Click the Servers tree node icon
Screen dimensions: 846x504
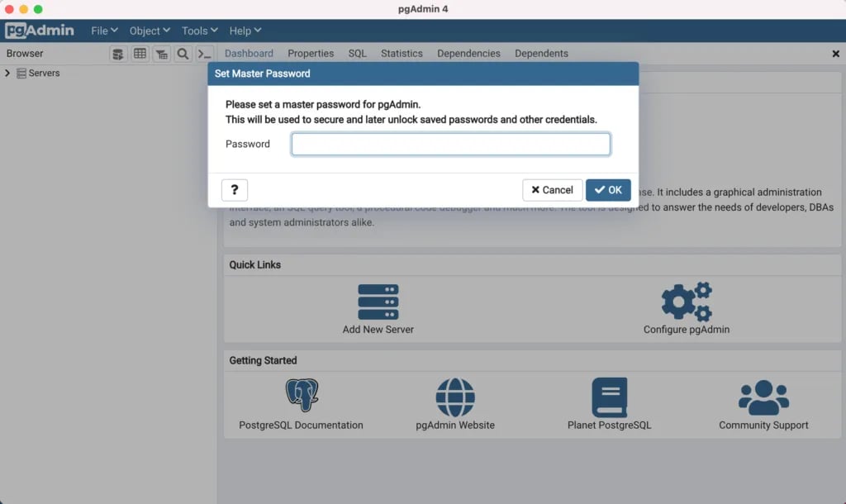coord(21,74)
